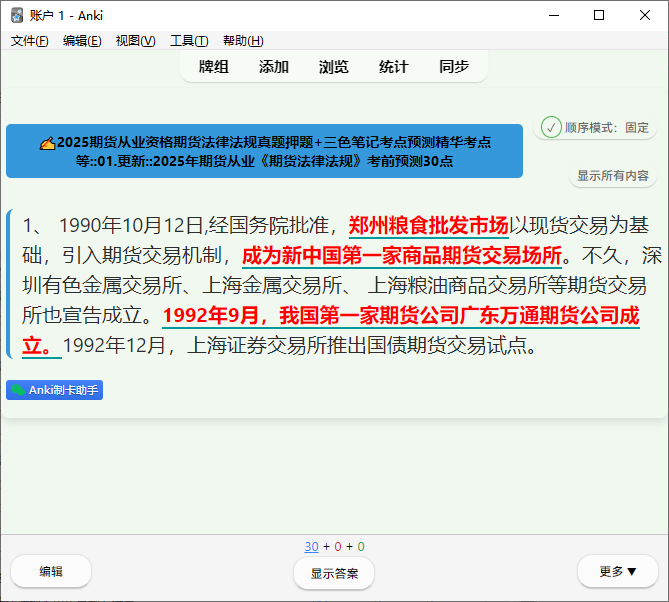The image size is (669, 602).
Task: Minimize the Anki window
Action: point(554,15)
